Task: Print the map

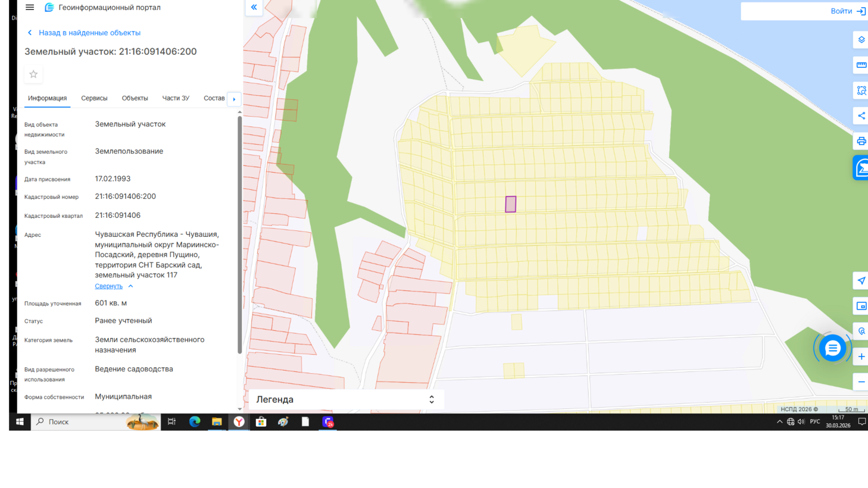Action: click(861, 141)
